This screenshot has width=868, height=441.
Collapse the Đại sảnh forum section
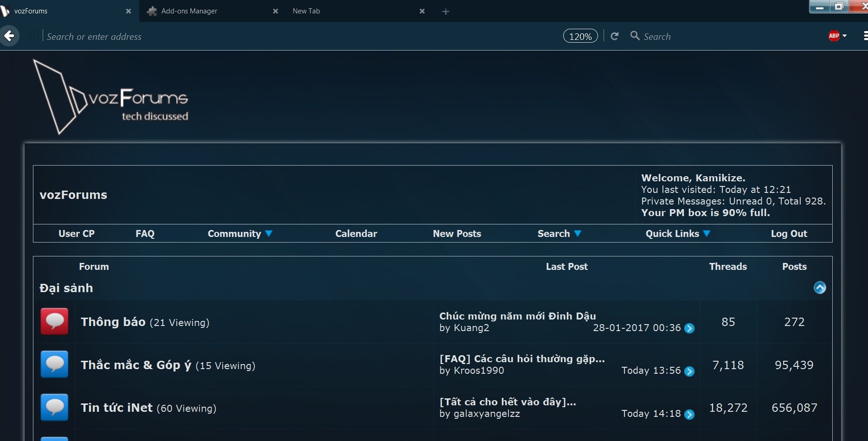coord(820,288)
